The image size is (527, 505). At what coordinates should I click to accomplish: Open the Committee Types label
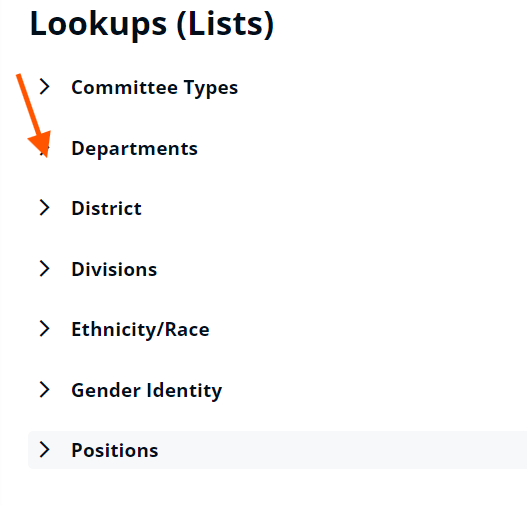click(155, 88)
